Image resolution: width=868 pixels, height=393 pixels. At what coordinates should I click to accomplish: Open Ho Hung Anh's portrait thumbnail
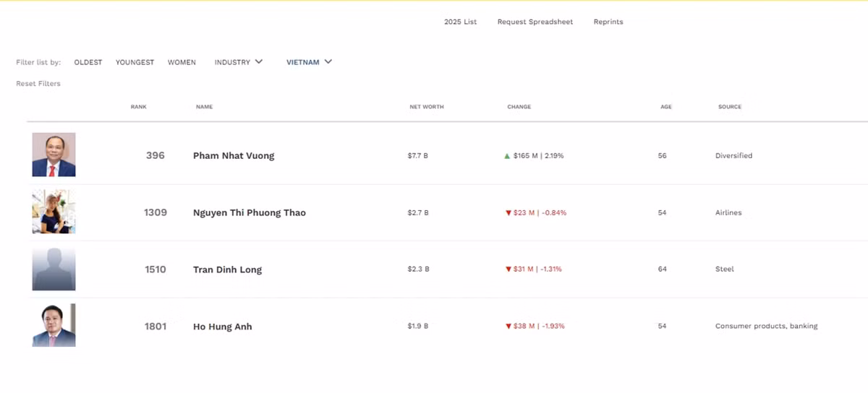pos(54,326)
